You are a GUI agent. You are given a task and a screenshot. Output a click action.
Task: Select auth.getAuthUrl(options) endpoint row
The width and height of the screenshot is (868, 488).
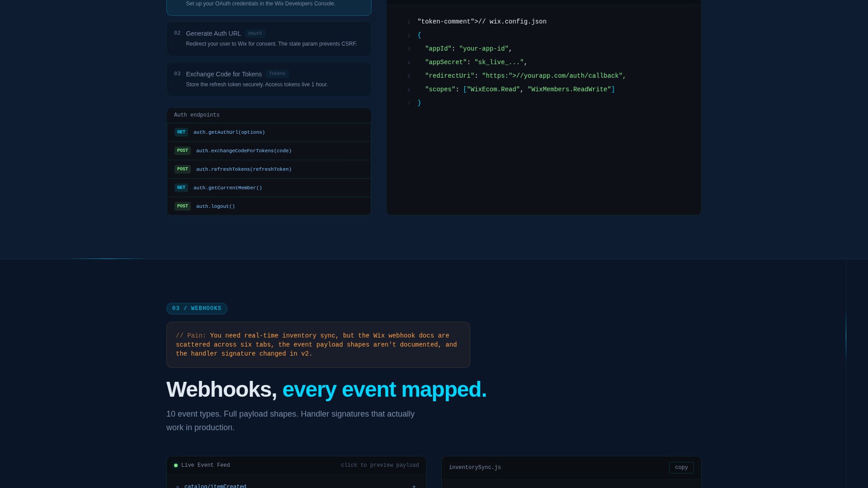pyautogui.click(x=269, y=132)
